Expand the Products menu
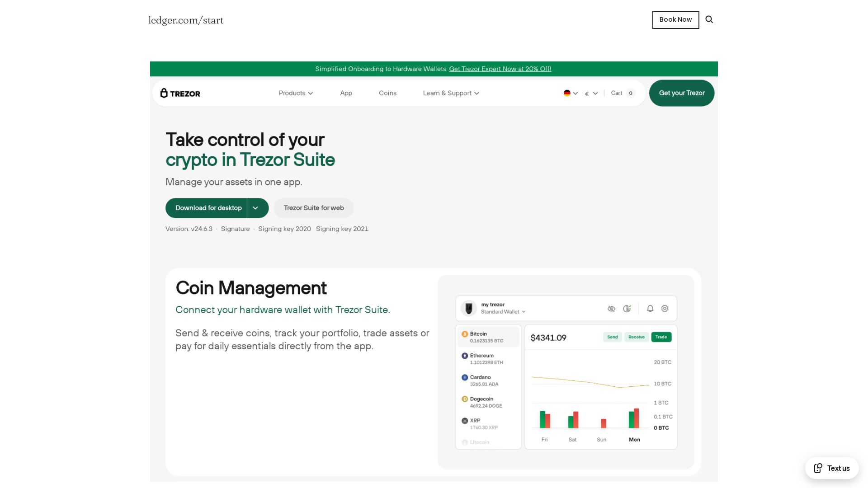 click(x=296, y=93)
